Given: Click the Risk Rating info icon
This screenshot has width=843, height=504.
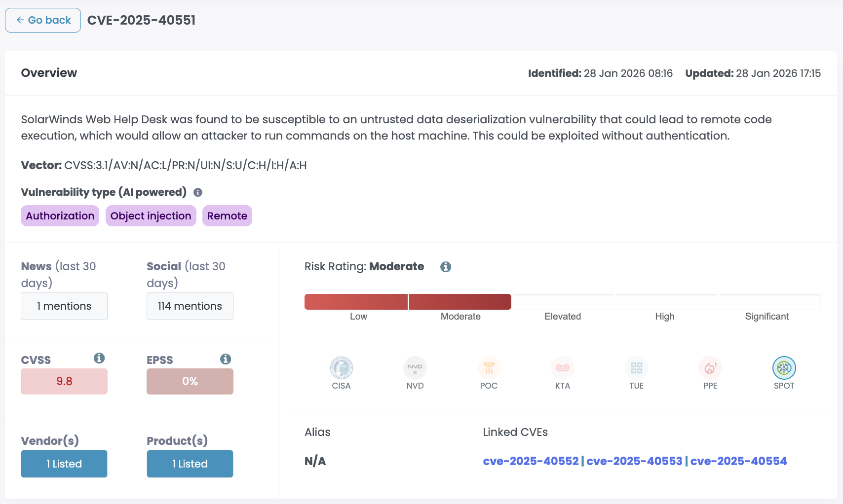Looking at the screenshot, I should tap(446, 267).
